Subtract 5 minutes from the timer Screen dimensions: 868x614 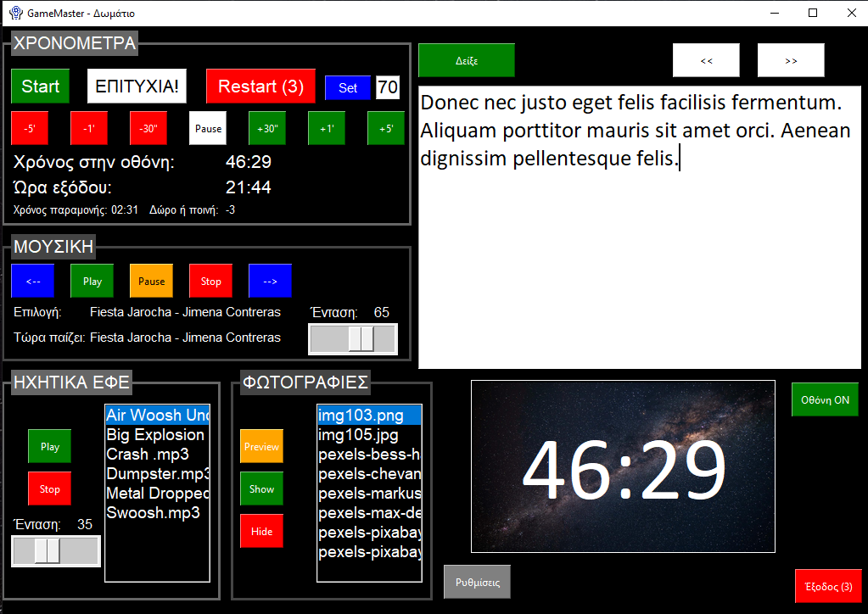[29, 129]
